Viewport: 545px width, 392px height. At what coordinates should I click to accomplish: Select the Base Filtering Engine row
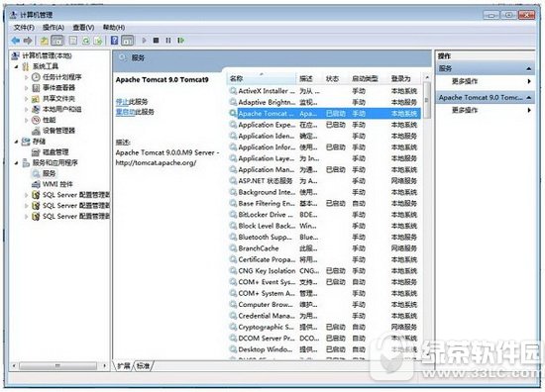[325, 204]
